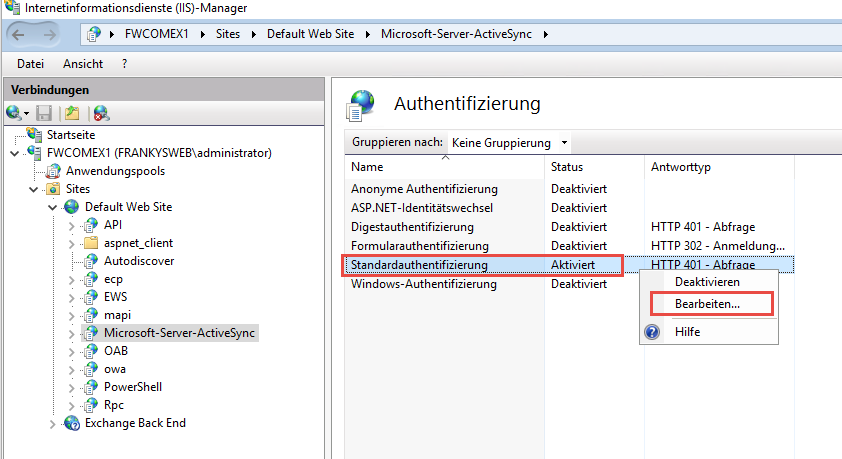Open the Datei menu
This screenshot has width=842, height=459.
click(31, 64)
